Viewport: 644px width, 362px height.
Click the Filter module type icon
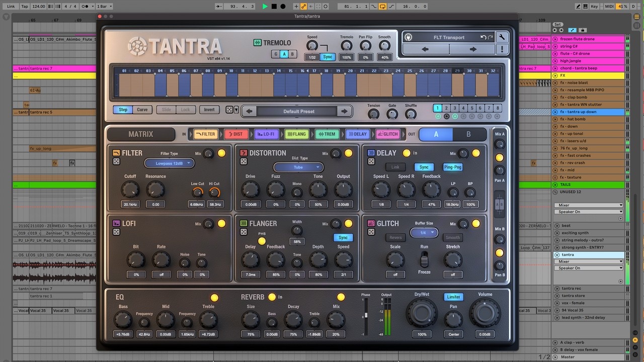(x=116, y=153)
